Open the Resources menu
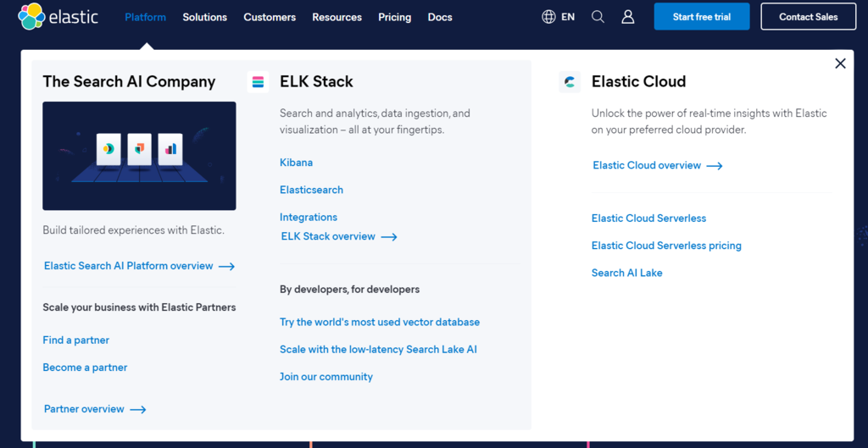Image resolution: width=868 pixels, height=448 pixels. 337,17
